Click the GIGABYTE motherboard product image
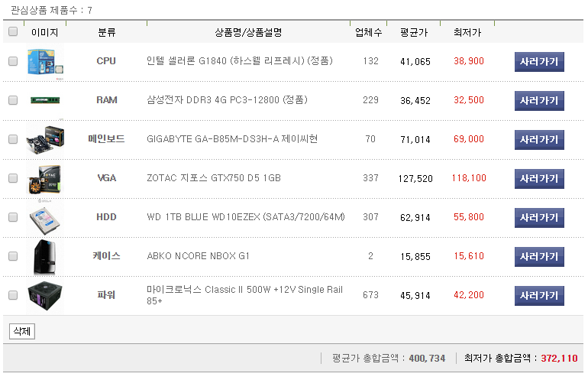 (x=44, y=139)
